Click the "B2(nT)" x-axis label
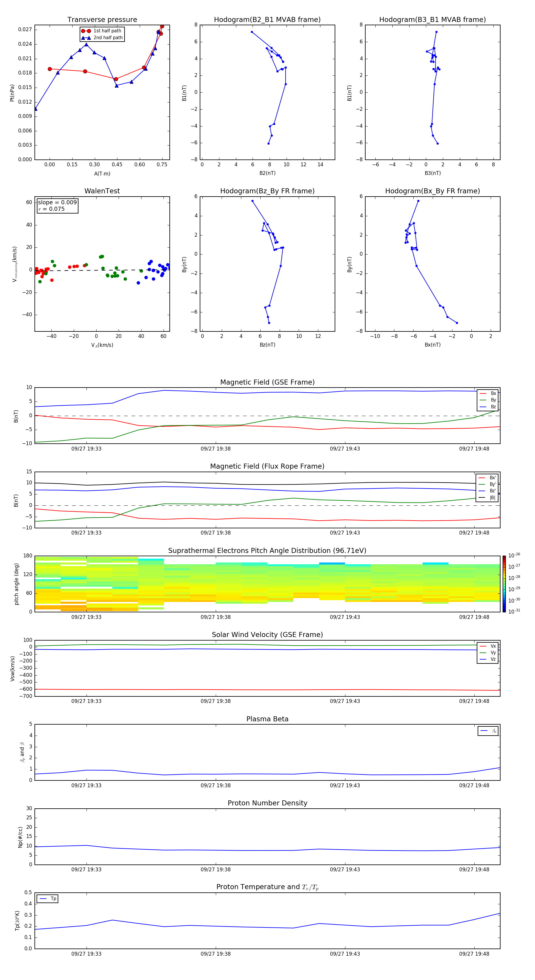The width and height of the screenshot is (535, 980). (267, 173)
